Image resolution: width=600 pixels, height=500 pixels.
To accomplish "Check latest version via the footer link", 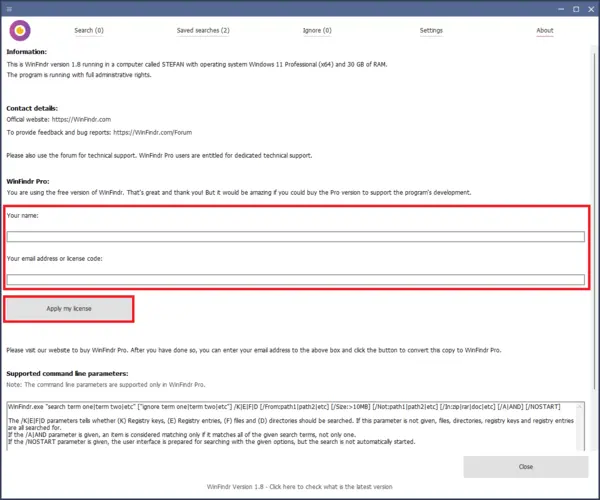I will coord(299,487).
